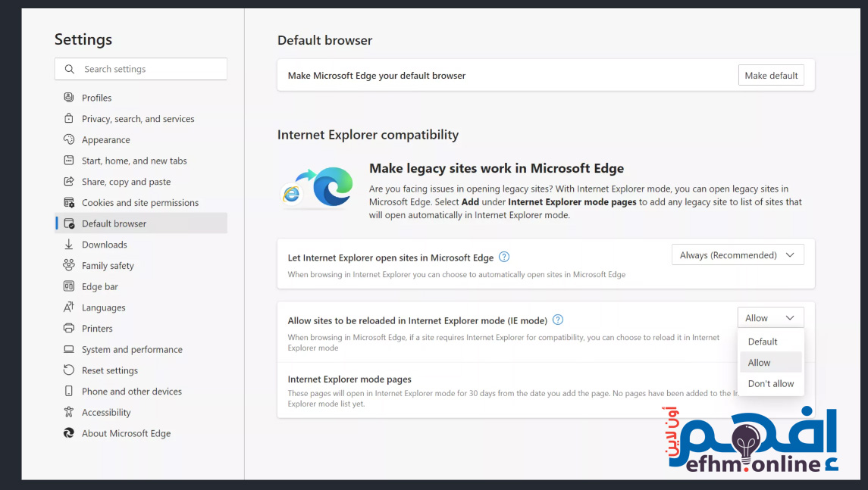Navigate to Reset settings section
Image resolution: width=868 pixels, height=490 pixels.
tap(110, 370)
